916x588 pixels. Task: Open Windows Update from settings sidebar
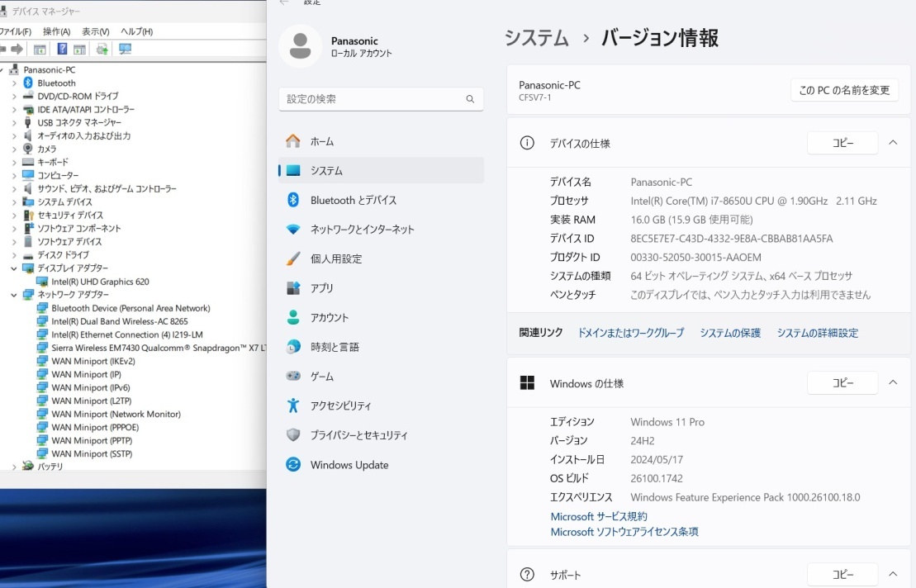click(349, 465)
